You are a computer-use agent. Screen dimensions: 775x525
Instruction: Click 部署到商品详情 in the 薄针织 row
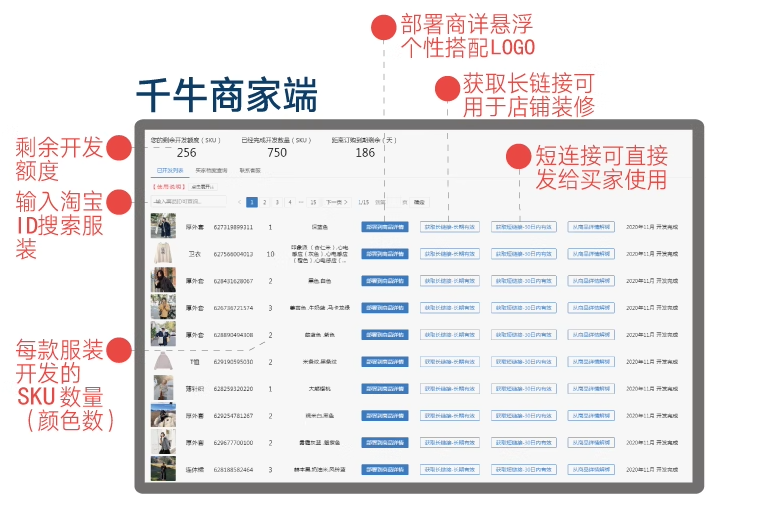pos(385,389)
